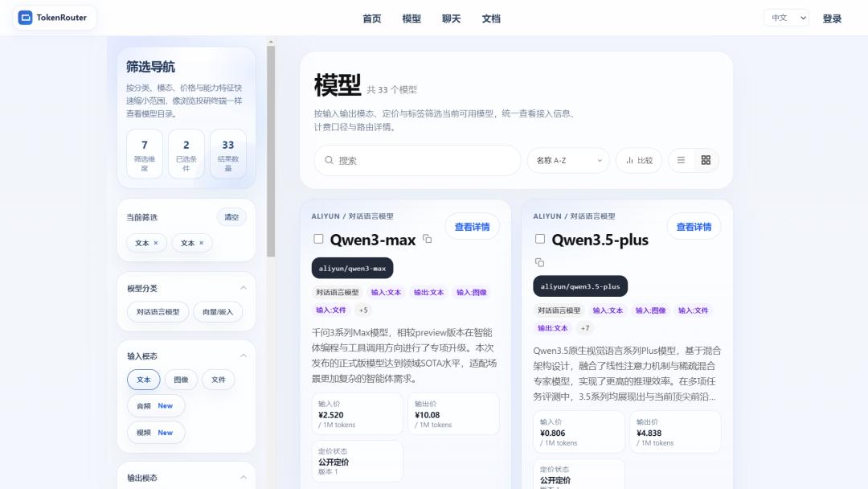
Task: Click the 7 筛选维度 stat box
Action: 145,154
